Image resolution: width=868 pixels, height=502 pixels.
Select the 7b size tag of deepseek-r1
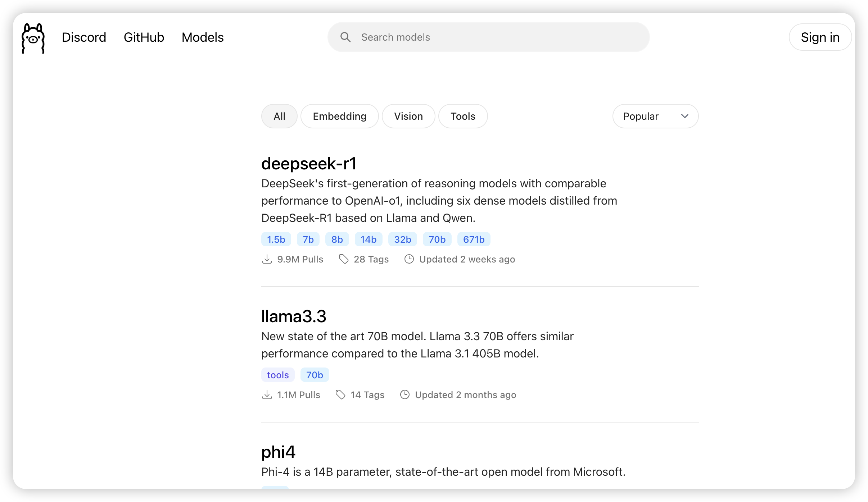point(308,239)
